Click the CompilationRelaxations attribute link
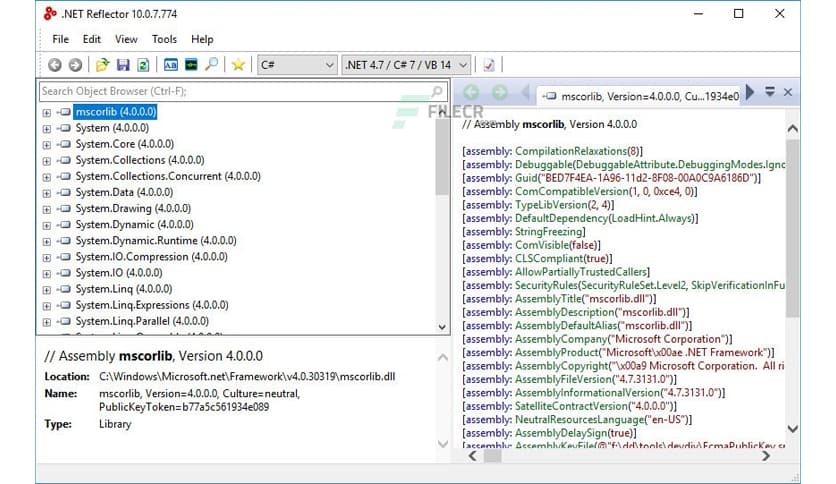This screenshot has width=836, height=484. pyautogui.click(x=570, y=151)
